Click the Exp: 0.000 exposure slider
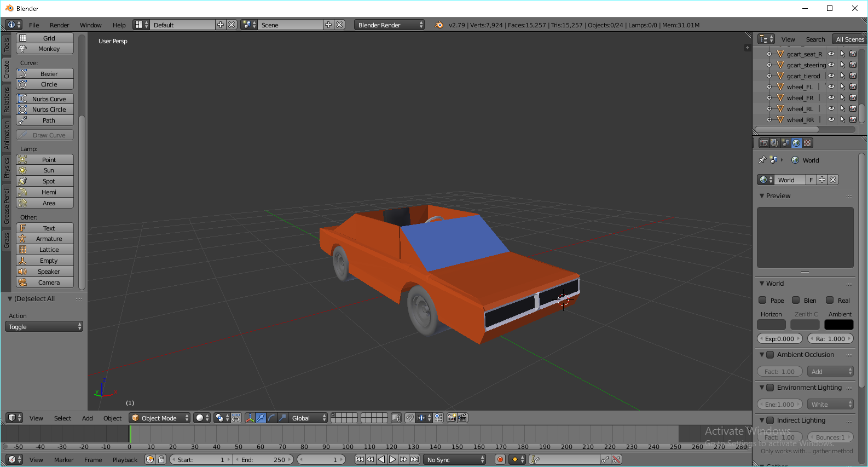Viewport: 868px width, 467px height. coord(780,339)
